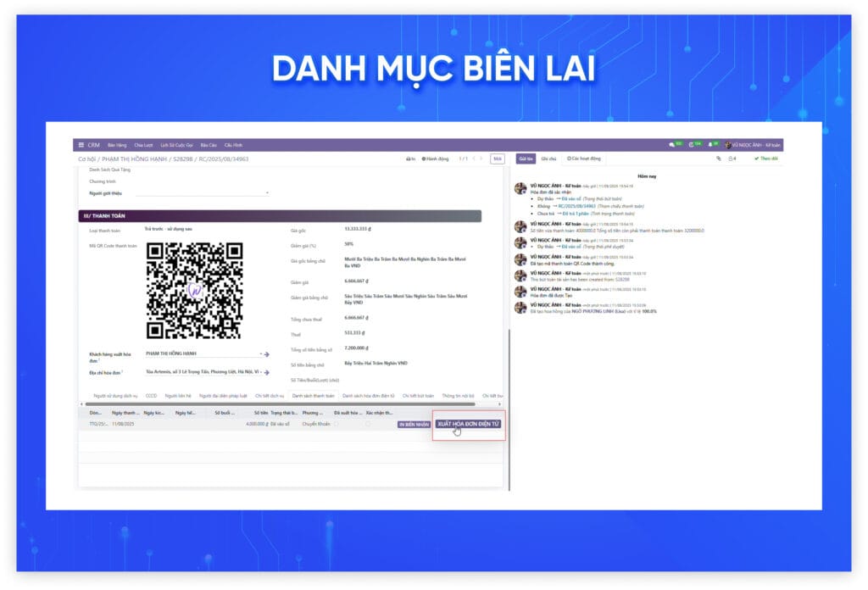Switch to CCCD tab
Viewport: 868px width, 590px height.
click(151, 396)
